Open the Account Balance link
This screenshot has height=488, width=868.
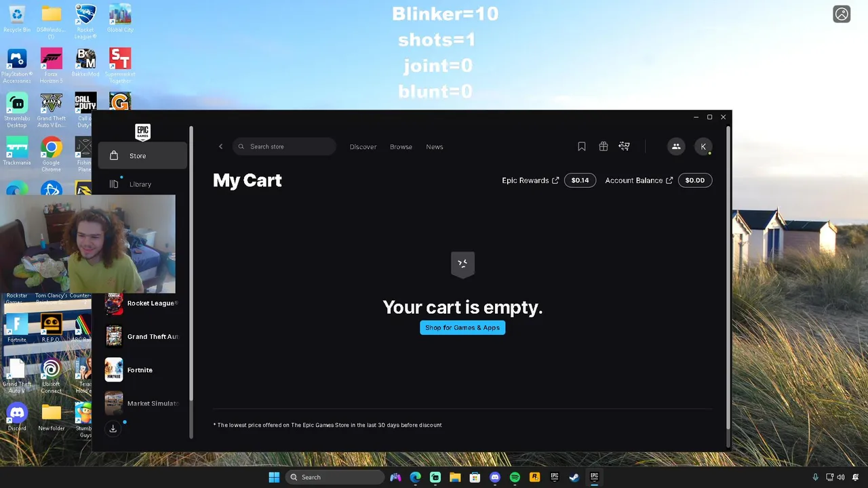[639, 180]
